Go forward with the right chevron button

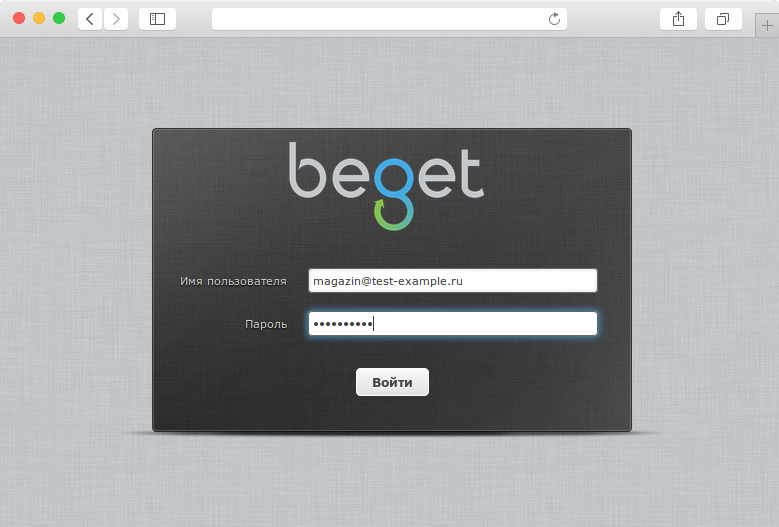pyautogui.click(x=116, y=19)
